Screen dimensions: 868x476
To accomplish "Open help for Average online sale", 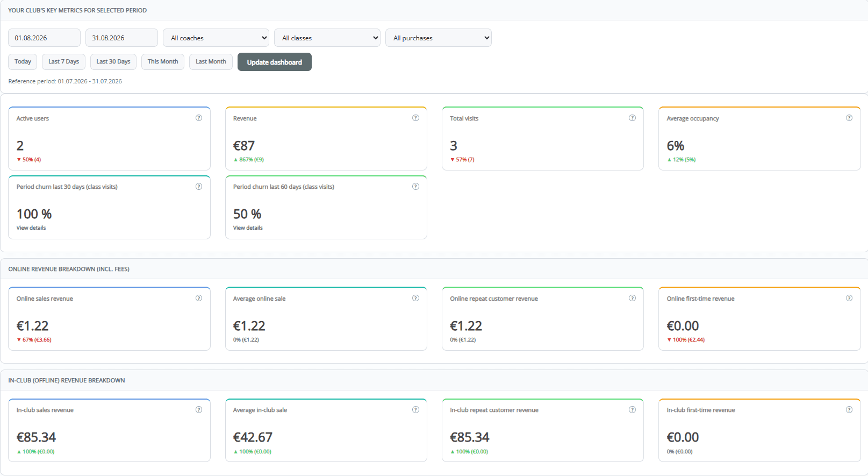I will (x=415, y=298).
